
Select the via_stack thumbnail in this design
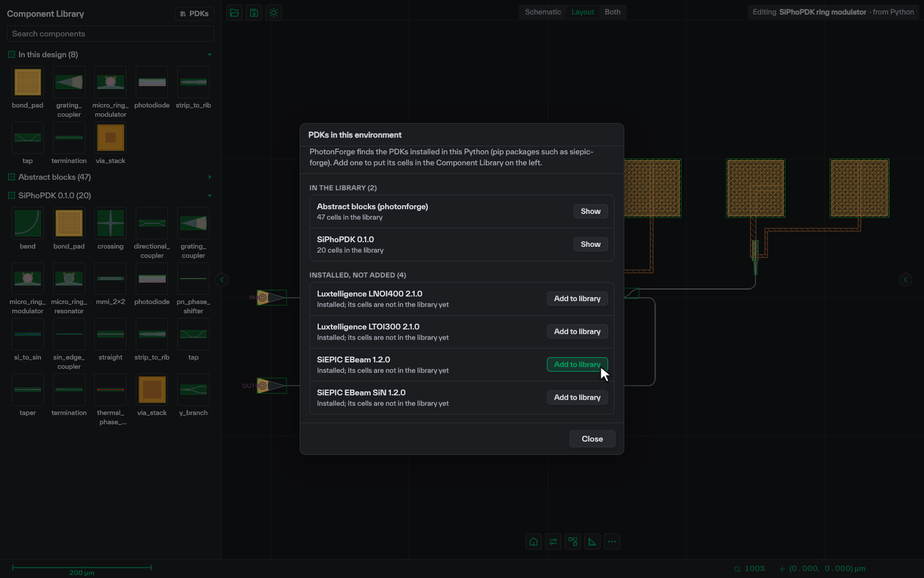click(111, 138)
